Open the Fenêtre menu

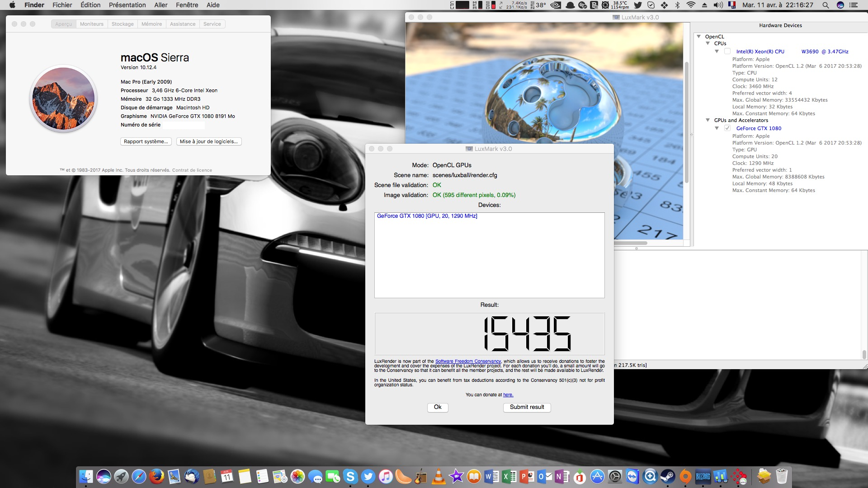coord(187,5)
